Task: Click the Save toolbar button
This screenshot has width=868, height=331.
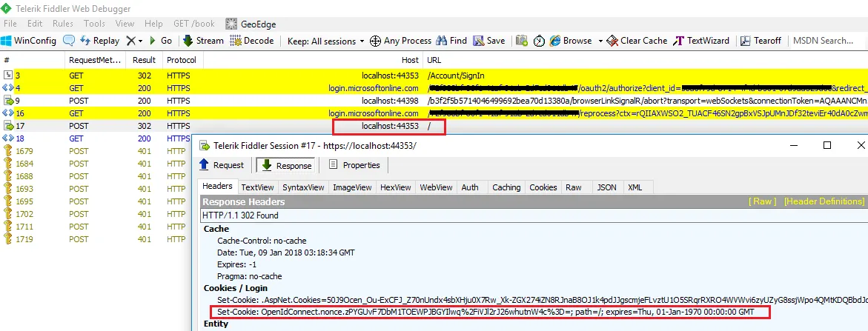Action: click(x=488, y=40)
